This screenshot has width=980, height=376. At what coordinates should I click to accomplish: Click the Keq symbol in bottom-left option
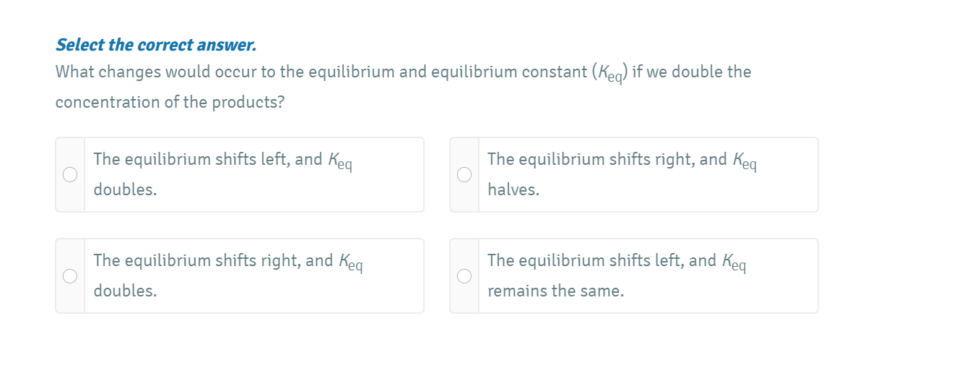[x=351, y=262]
